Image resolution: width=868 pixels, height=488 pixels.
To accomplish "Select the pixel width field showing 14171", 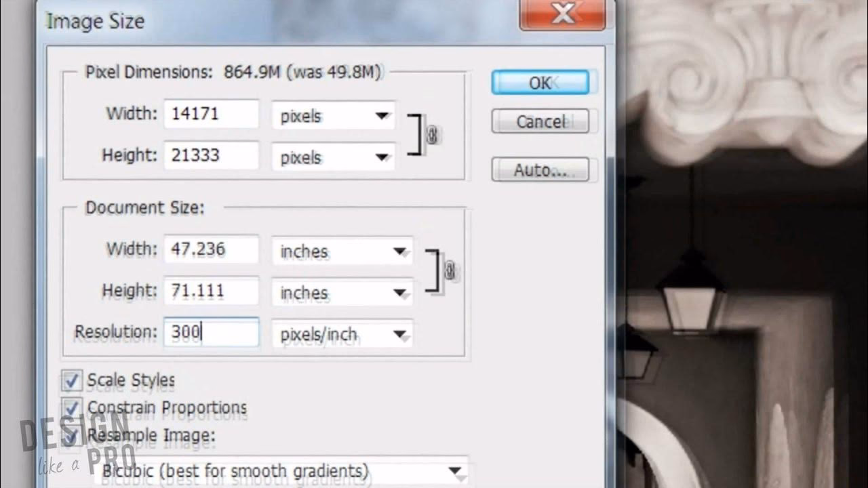I will pos(212,114).
